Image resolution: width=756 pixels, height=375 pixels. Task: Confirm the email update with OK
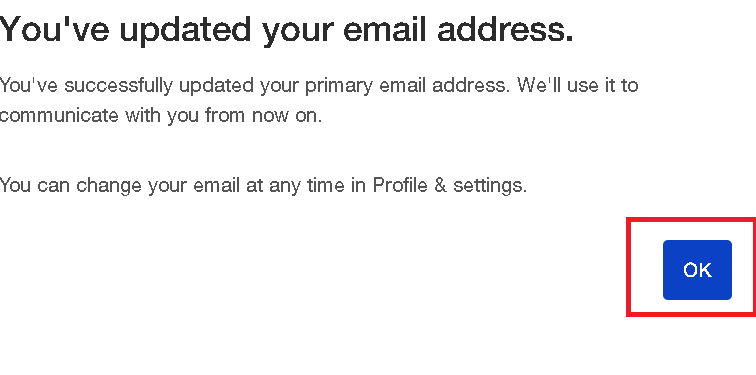tap(697, 270)
